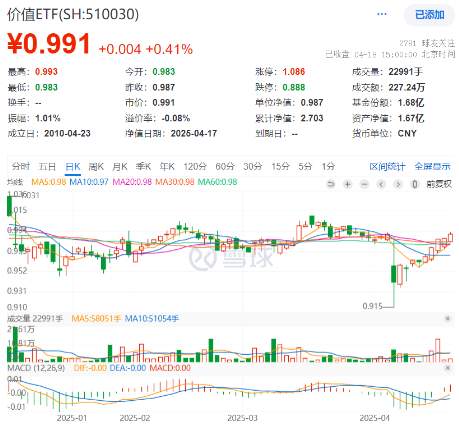The height and width of the screenshot is (428, 459).
Task: Click the 成交额 227.24万 value
Action: pyautogui.click(x=407, y=87)
